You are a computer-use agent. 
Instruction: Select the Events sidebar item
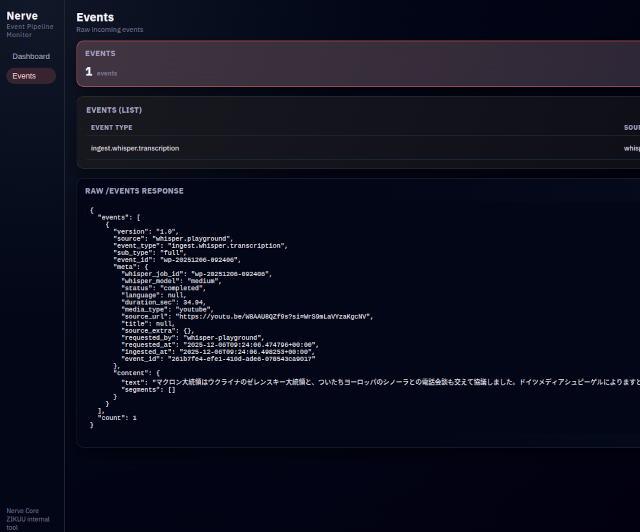tap(25, 76)
